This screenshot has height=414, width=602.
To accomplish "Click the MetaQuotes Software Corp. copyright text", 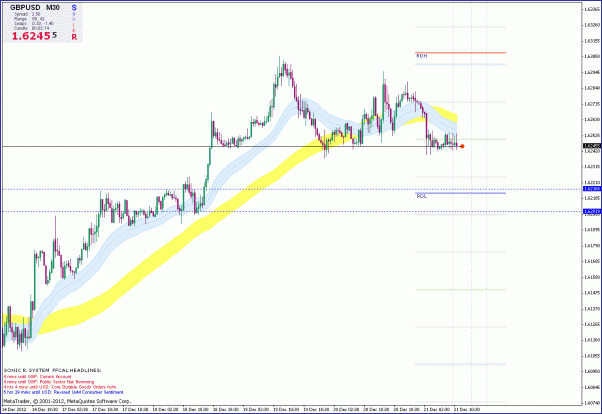I will [67, 401].
